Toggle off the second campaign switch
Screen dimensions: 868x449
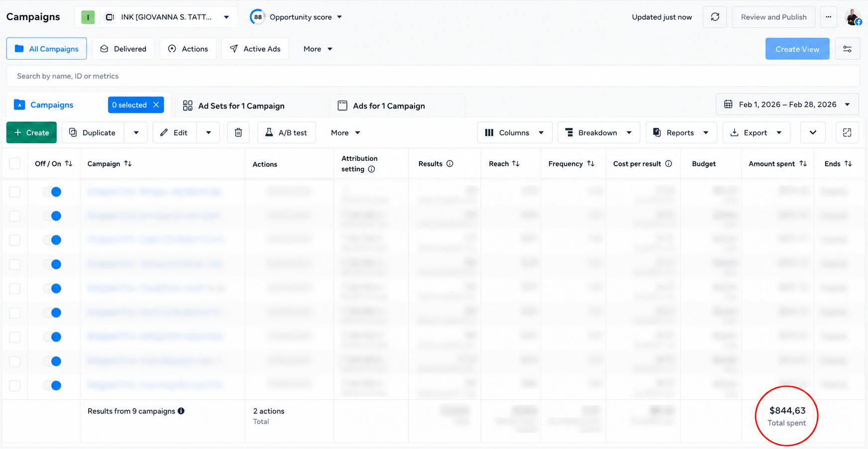coord(52,216)
